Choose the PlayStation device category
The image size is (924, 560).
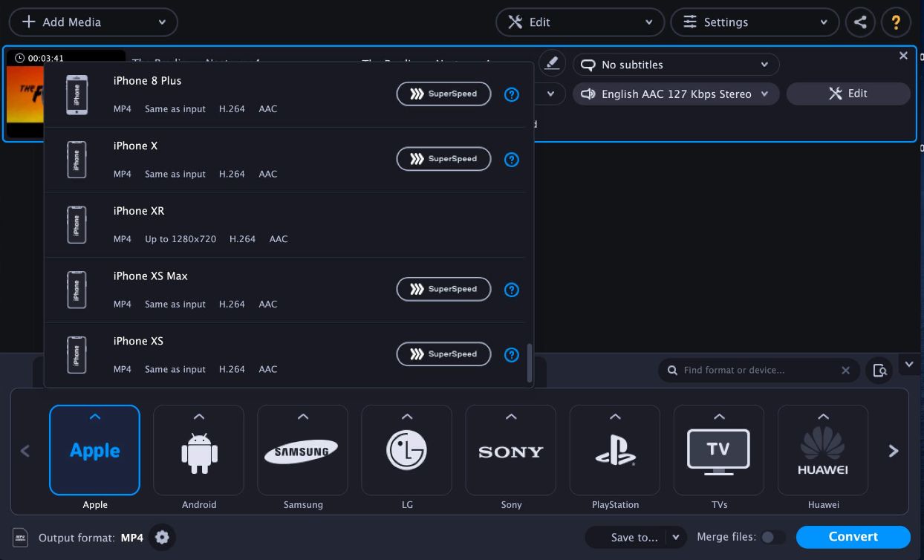(x=615, y=451)
